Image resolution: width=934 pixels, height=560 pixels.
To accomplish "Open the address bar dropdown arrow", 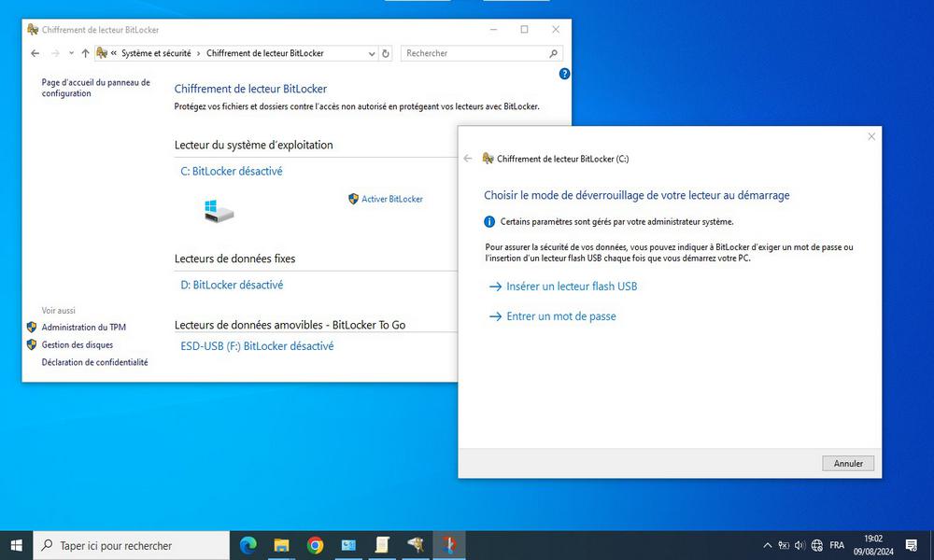I will [x=372, y=53].
